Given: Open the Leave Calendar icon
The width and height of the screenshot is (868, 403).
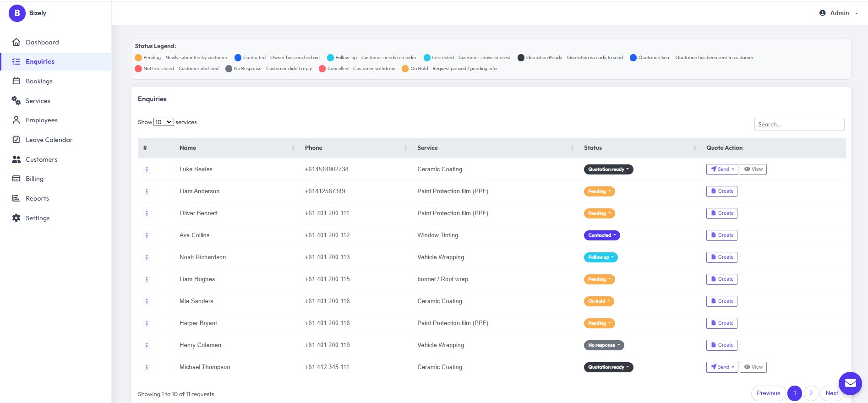Looking at the screenshot, I should [x=16, y=140].
